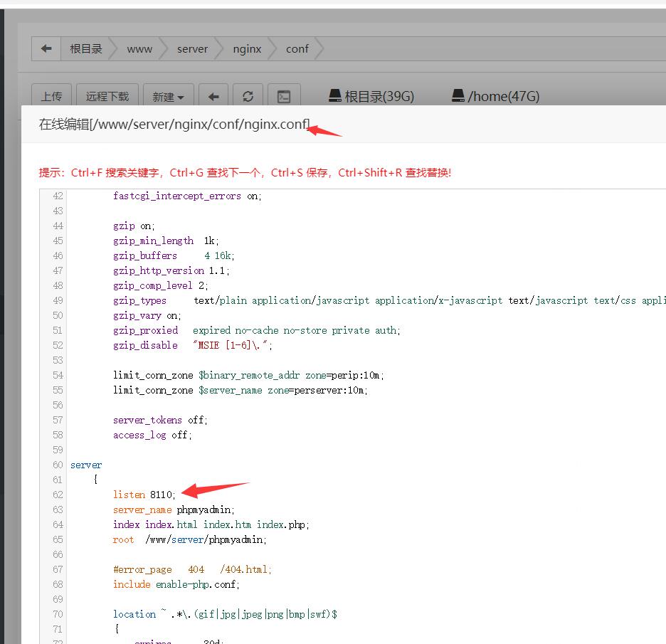
Task: Click the location gif|jpg|jpeg line
Action: coord(225,614)
